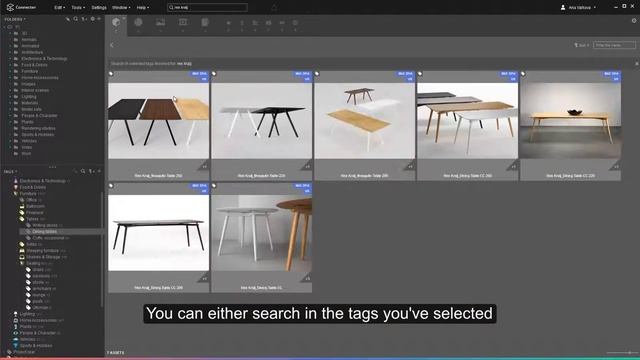
Task: Tick the select circle on the oak table with bowl thumbnail
Action: pyautogui.click(x=523, y=74)
